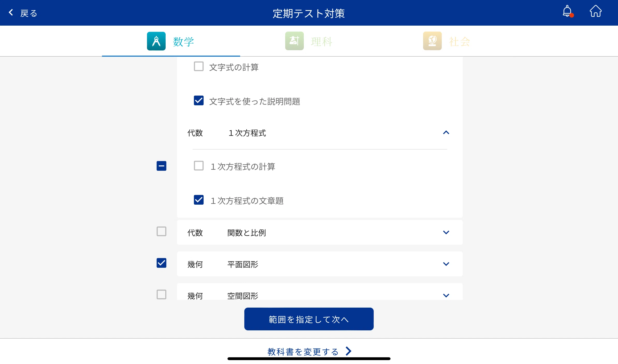Toggle the partial checkbox for 1次方程式 section
Image resolution: width=618 pixels, height=364 pixels.
point(161,166)
